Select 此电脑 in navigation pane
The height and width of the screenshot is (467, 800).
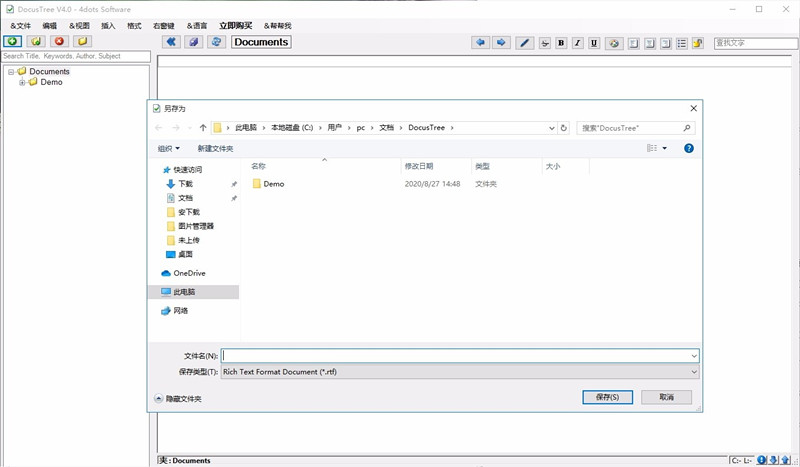click(x=184, y=292)
